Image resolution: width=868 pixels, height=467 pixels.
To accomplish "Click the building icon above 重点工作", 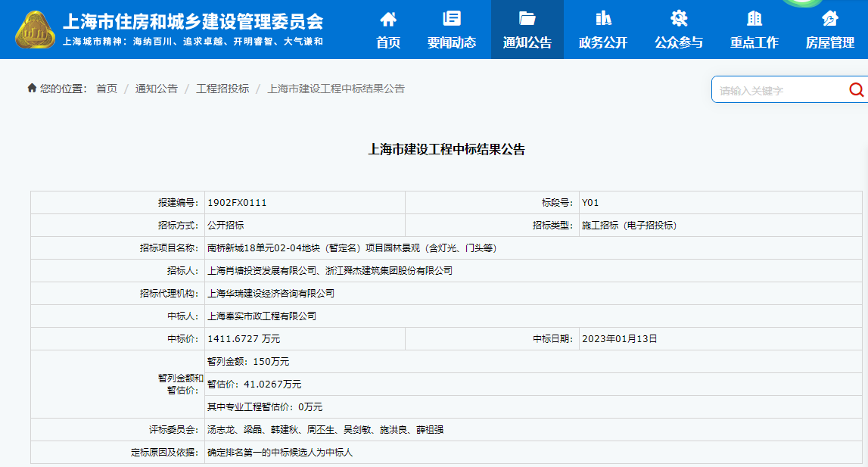I will (x=754, y=19).
